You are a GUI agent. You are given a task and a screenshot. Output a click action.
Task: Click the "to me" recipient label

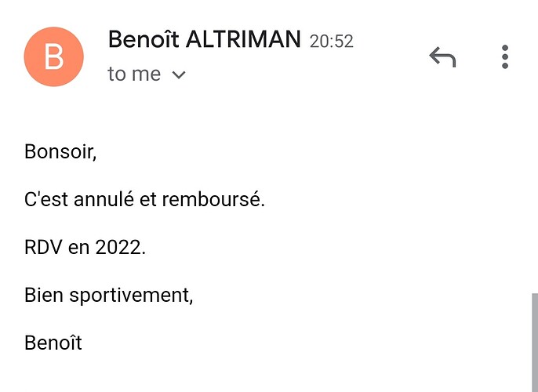click(134, 74)
